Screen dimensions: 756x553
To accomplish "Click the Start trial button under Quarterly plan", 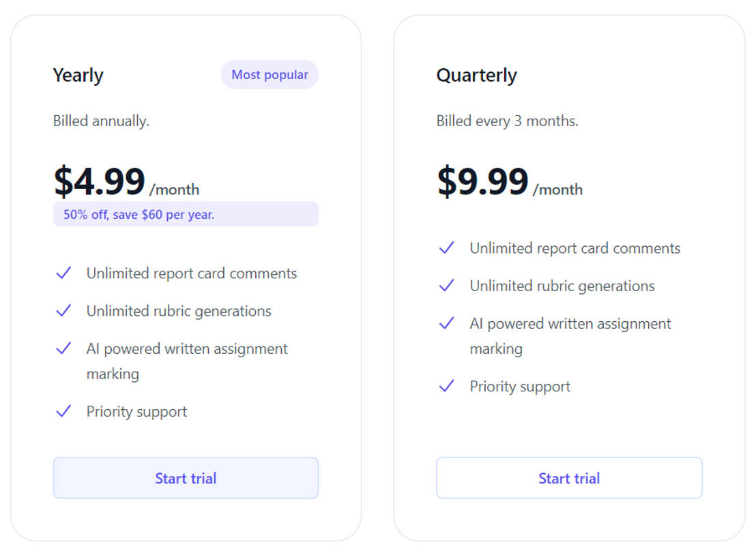I will [569, 478].
